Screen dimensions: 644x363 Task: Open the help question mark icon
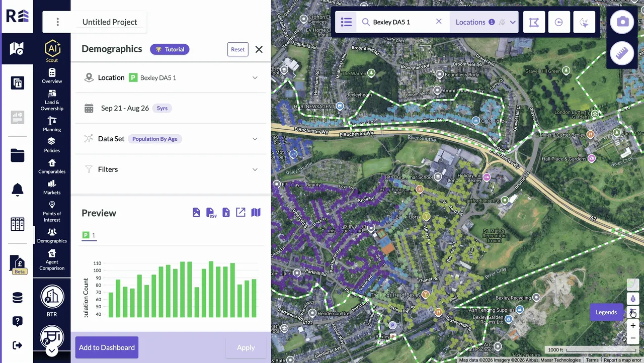(x=17, y=321)
